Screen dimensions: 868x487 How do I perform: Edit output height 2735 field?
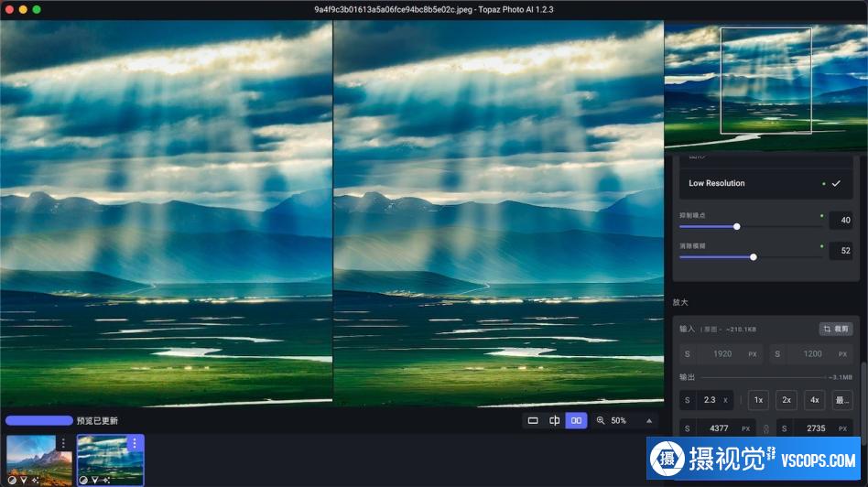point(814,428)
